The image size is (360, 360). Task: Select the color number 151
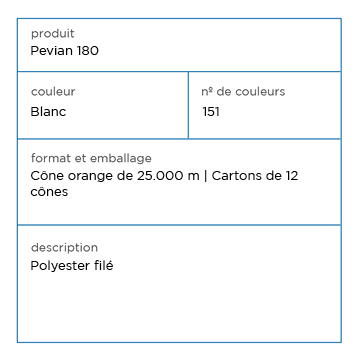click(x=211, y=112)
